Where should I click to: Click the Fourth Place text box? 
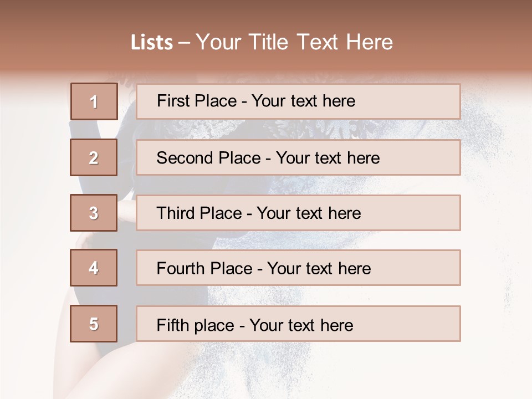(298, 268)
